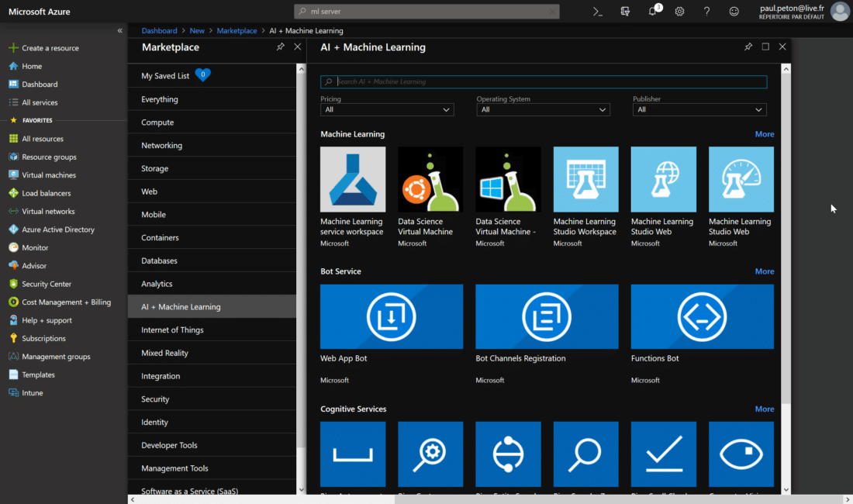Select Machine Learning Studio Workspace tile
The width and height of the screenshot is (853, 504).
(x=585, y=179)
